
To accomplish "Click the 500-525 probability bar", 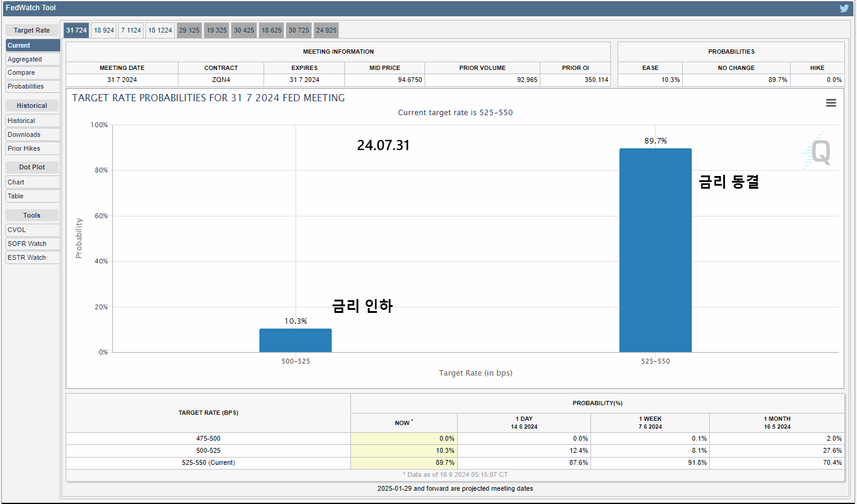I will [x=296, y=341].
